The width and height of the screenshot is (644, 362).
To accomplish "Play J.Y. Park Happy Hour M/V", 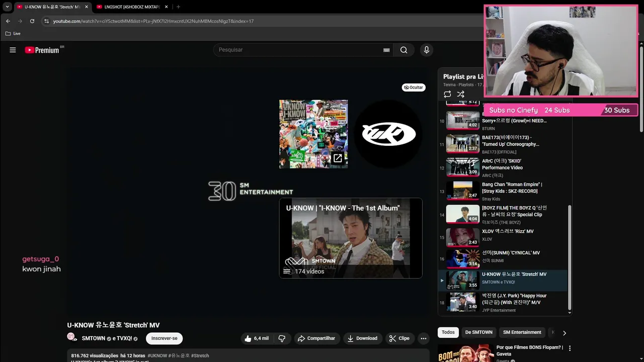I will click(x=503, y=303).
